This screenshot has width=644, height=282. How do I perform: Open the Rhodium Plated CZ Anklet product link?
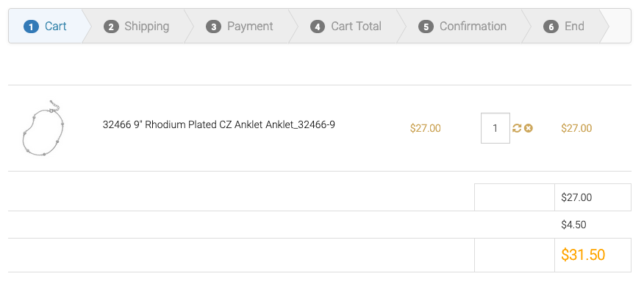point(219,124)
